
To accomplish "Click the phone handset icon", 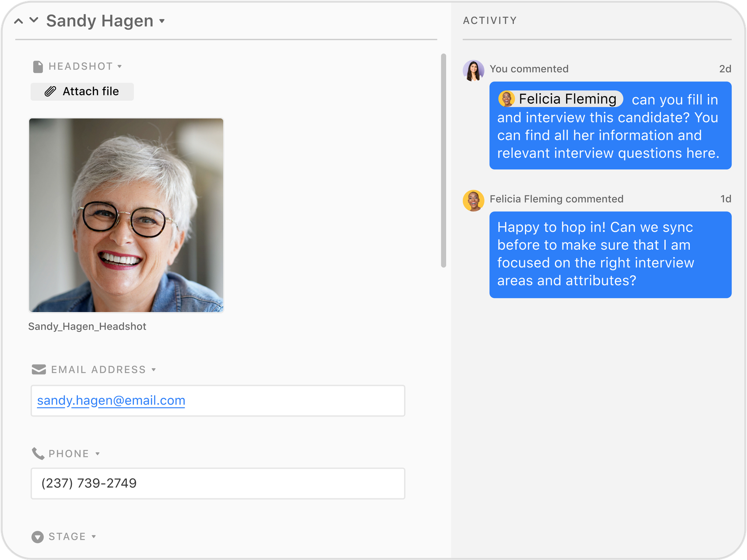I will [x=38, y=454].
